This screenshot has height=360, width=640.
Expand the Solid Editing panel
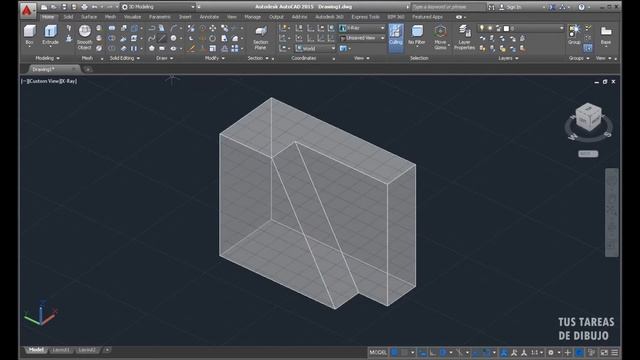(x=125, y=58)
